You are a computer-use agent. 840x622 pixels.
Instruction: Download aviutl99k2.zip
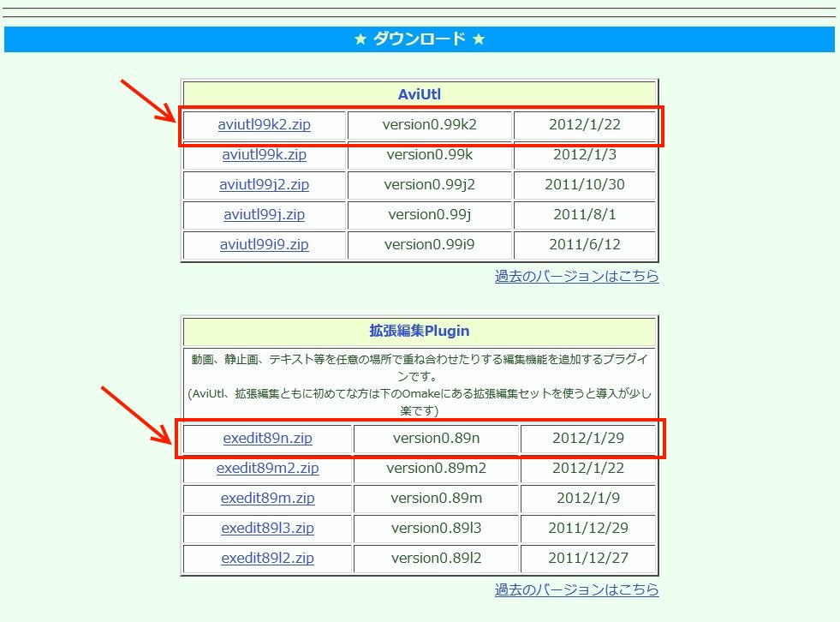(264, 124)
